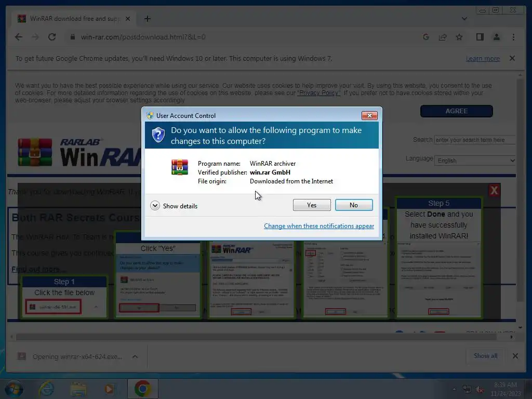Screen dimensions: 532x399
Task: Launch Internet Explorer from taskbar
Action: coord(46,389)
